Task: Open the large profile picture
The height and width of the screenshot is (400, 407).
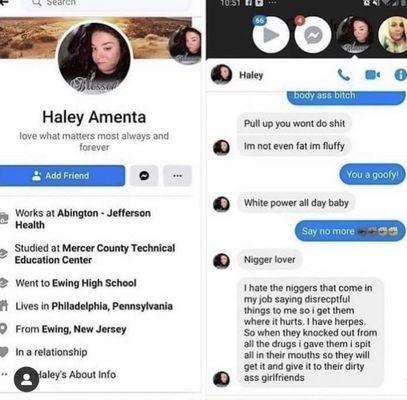Action: [x=95, y=58]
